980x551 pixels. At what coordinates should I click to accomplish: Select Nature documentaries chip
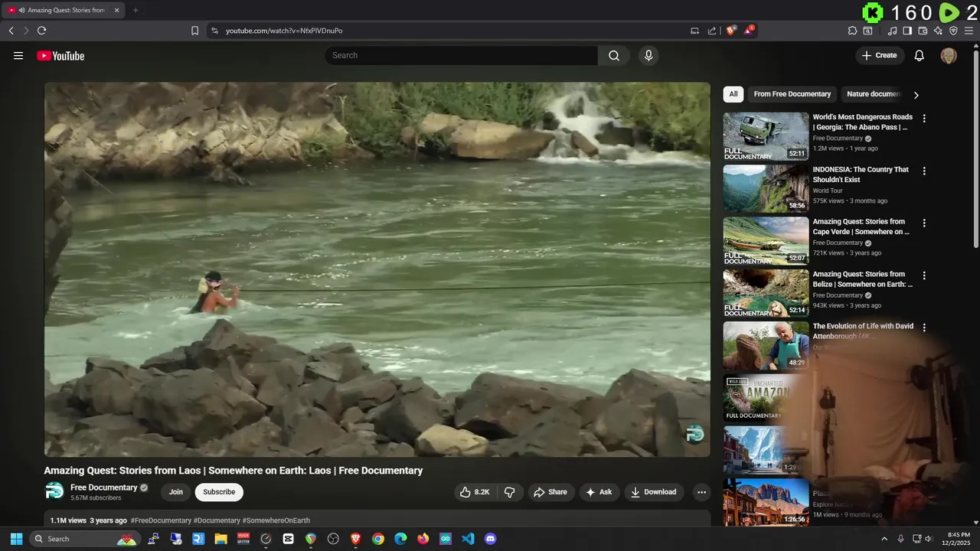873,94
